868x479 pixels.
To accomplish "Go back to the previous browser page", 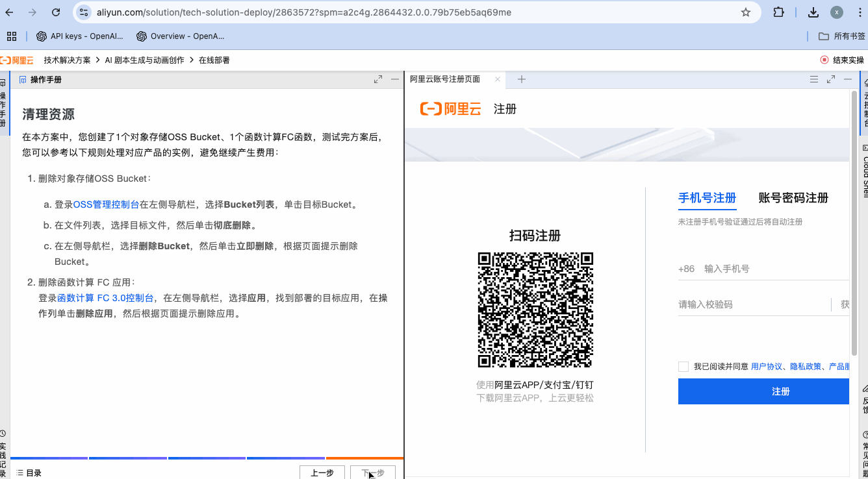I will [10, 12].
